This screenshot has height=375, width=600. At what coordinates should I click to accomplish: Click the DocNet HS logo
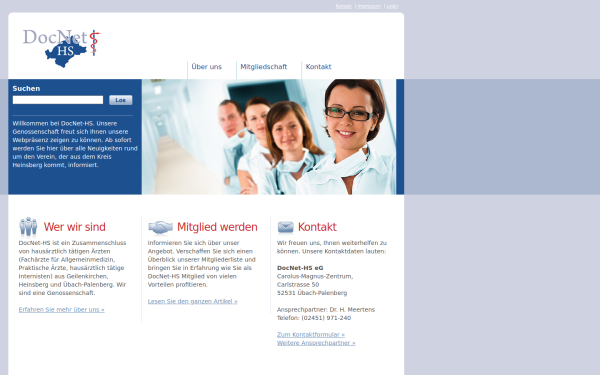pos(62,48)
